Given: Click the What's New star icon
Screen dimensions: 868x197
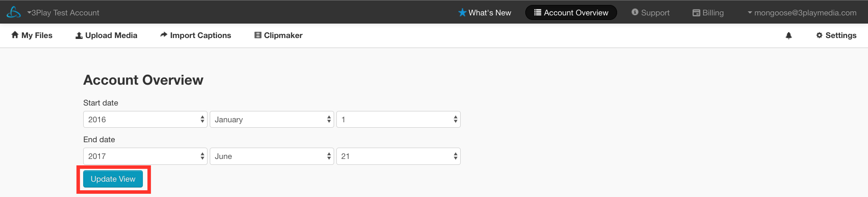Looking at the screenshot, I should tap(462, 13).
